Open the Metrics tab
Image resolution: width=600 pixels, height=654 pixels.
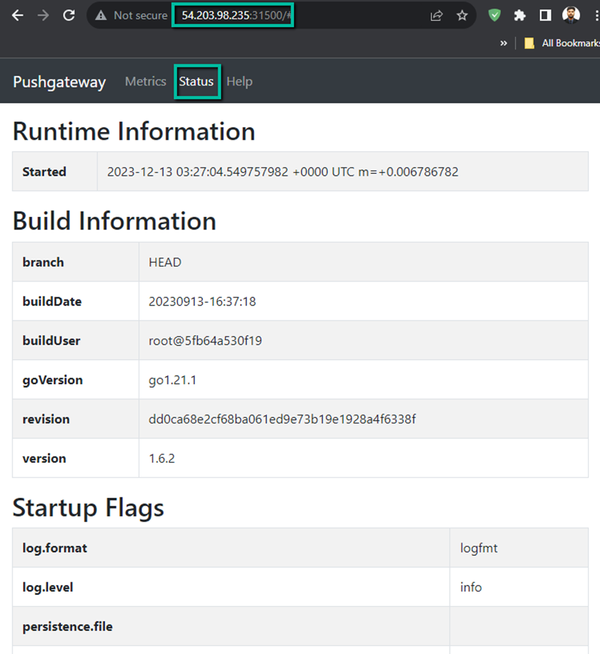(145, 82)
